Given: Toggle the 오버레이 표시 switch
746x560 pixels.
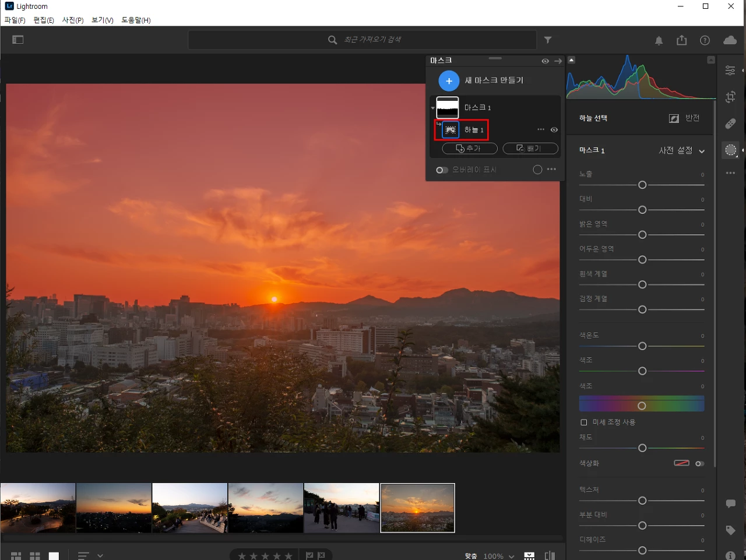Looking at the screenshot, I should [442, 170].
